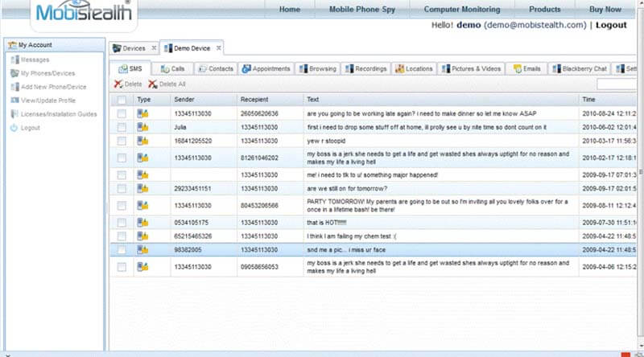The image size is (644, 357).
Task: Check the 'PARTY TOMORROW' message row
Action: tap(122, 206)
